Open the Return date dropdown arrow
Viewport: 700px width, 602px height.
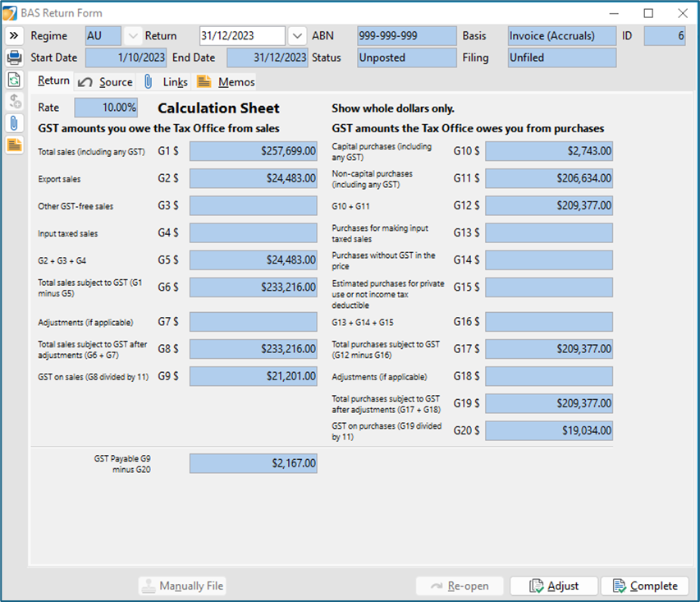[297, 36]
